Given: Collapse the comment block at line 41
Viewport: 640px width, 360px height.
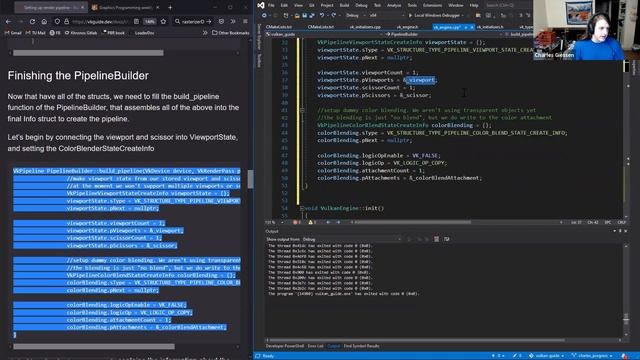Looking at the screenshot, I should click(302, 110).
